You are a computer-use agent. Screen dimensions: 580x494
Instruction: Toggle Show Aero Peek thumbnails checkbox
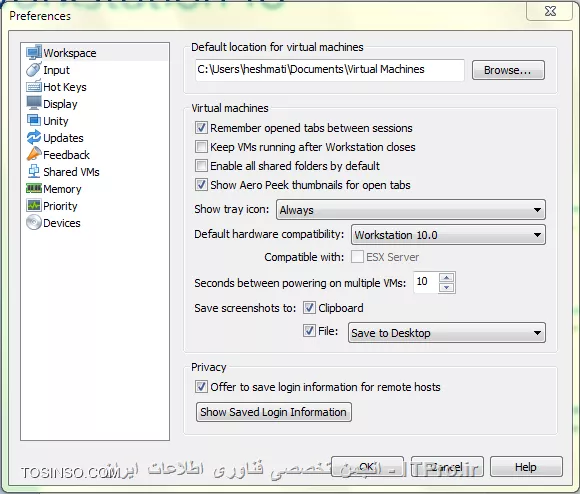pos(201,184)
